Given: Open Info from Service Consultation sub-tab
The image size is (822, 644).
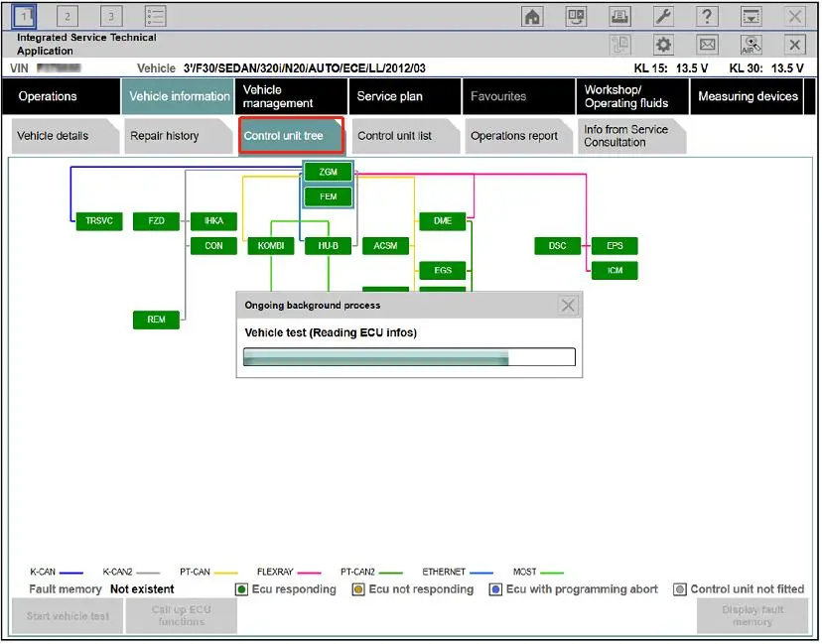Looking at the screenshot, I should tap(631, 136).
